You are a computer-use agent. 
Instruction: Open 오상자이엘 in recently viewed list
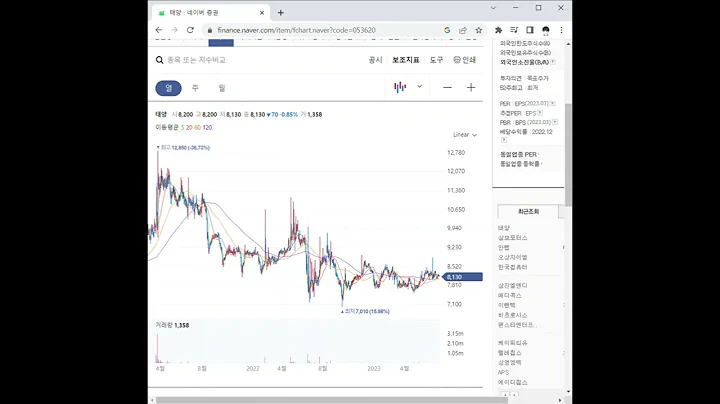512,258
